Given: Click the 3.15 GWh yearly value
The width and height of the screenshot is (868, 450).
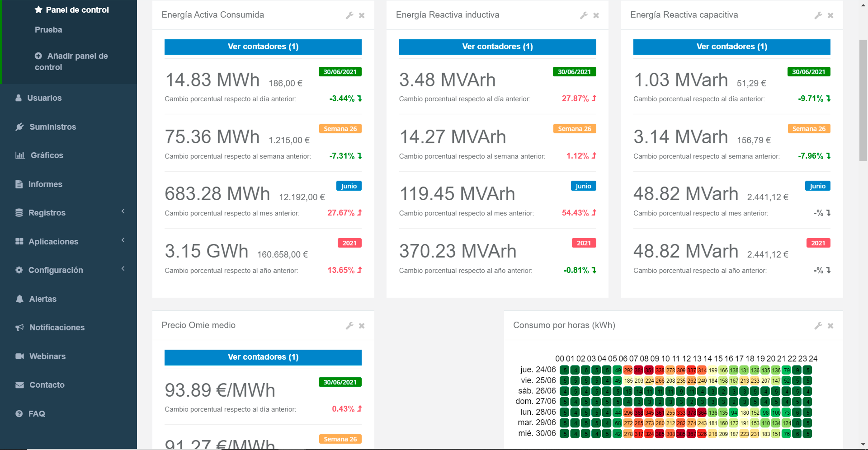Looking at the screenshot, I should [207, 251].
